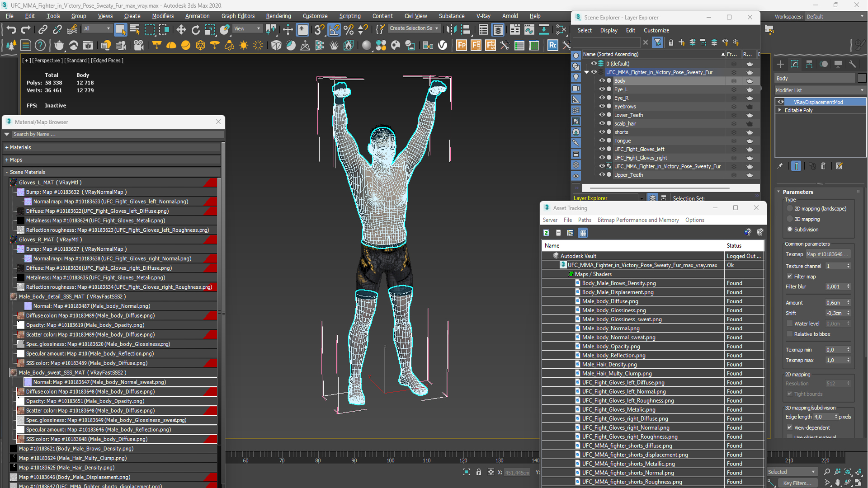Toggle the Percent Snap icon
Viewport: 868px width, 488px height.
coord(349,30)
